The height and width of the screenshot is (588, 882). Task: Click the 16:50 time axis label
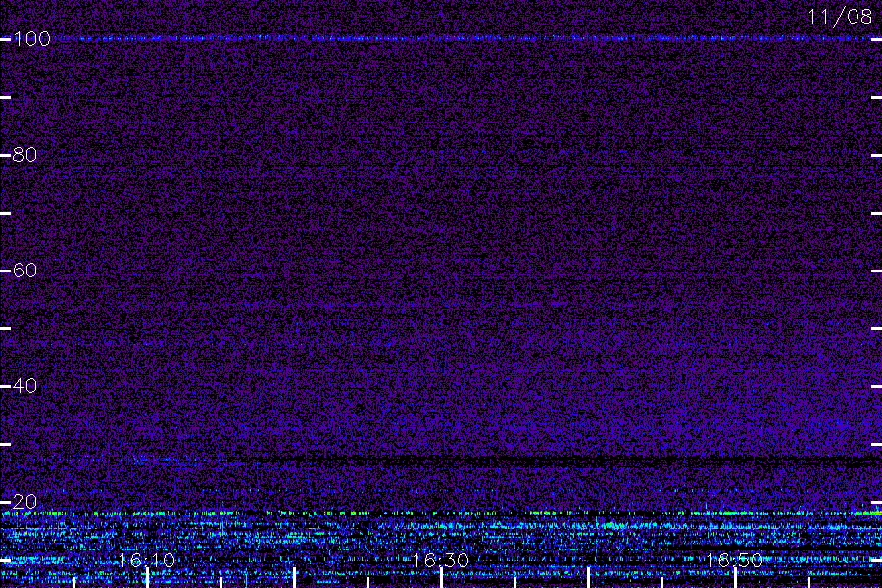735,560
